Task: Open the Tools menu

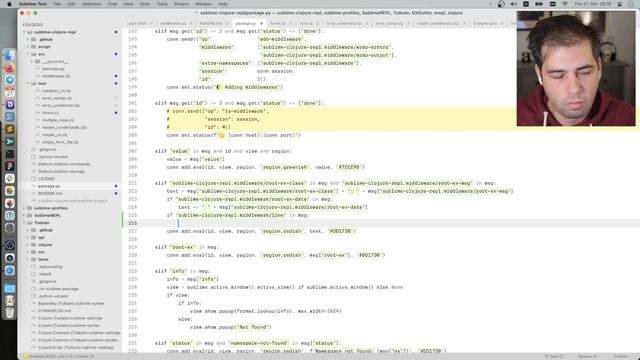Action: pyautogui.click(x=162, y=4)
